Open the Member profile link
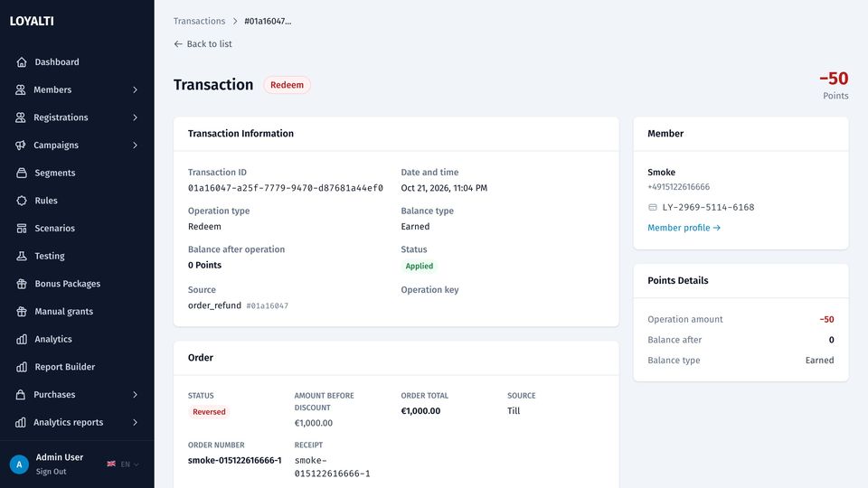Screen dimensions: 868x488 684,228
